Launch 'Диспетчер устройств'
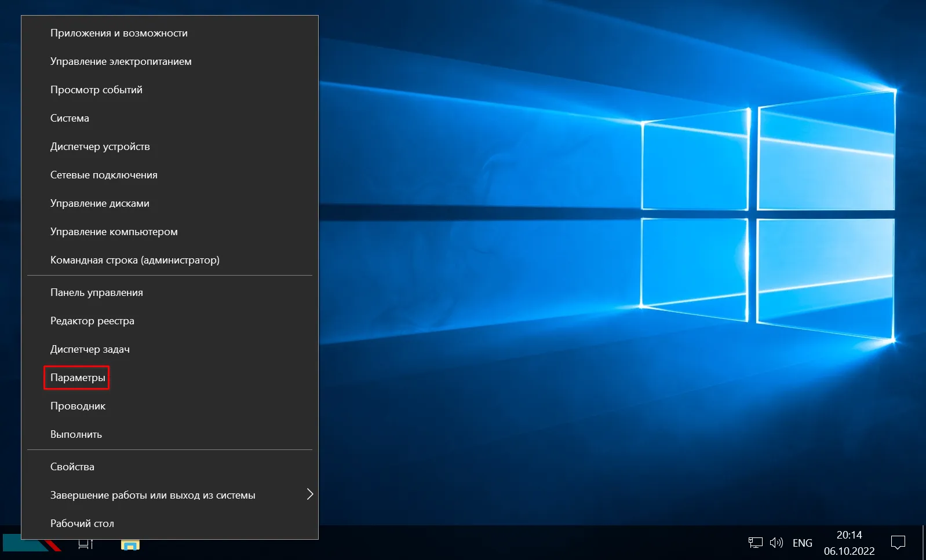 pos(170,147)
